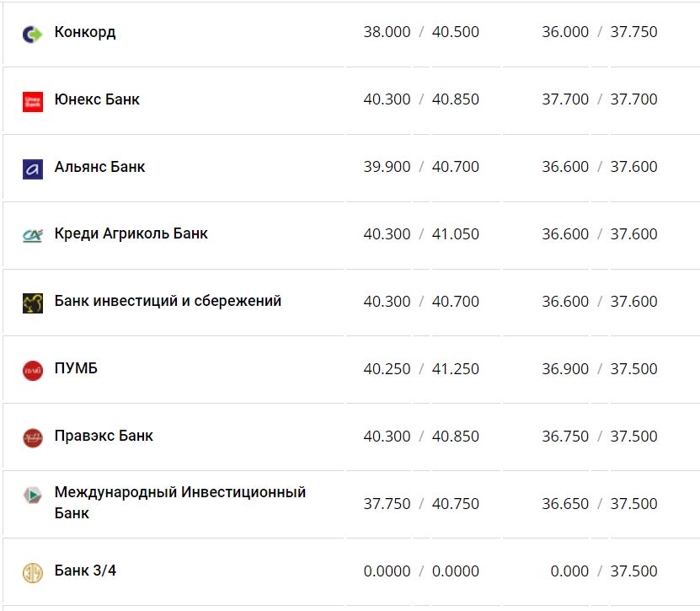Open the Банк 3/4 link
Viewport: 700px width, 611px height.
pyautogui.click(x=85, y=571)
